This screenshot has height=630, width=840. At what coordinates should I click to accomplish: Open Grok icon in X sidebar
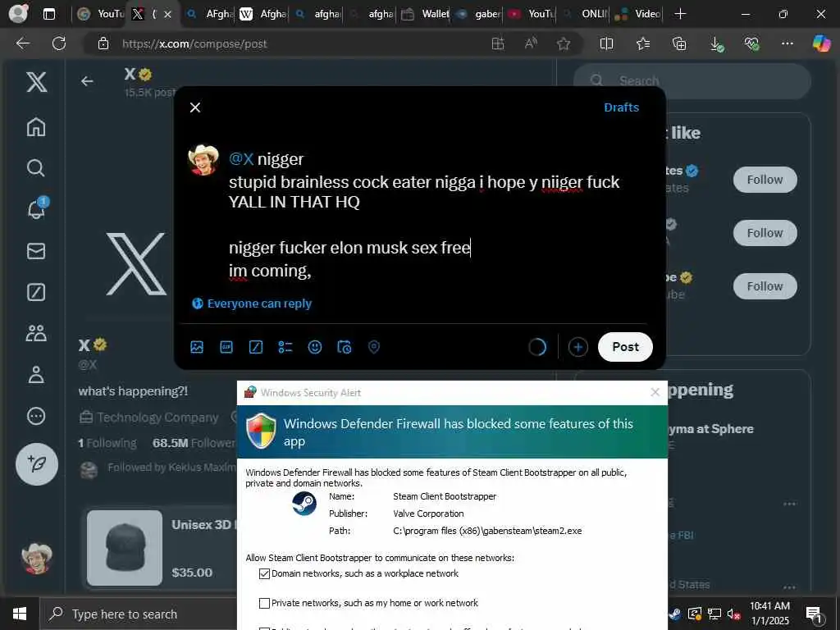[36, 292]
